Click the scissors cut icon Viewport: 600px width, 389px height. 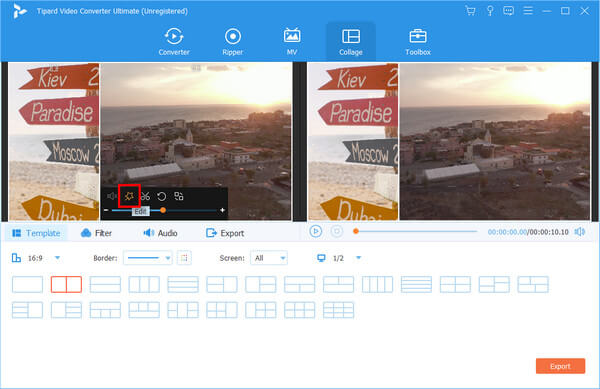pos(145,196)
